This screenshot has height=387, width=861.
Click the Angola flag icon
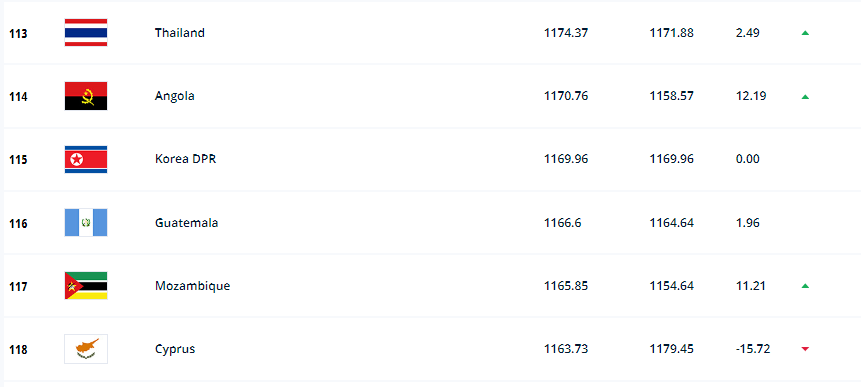[86, 96]
